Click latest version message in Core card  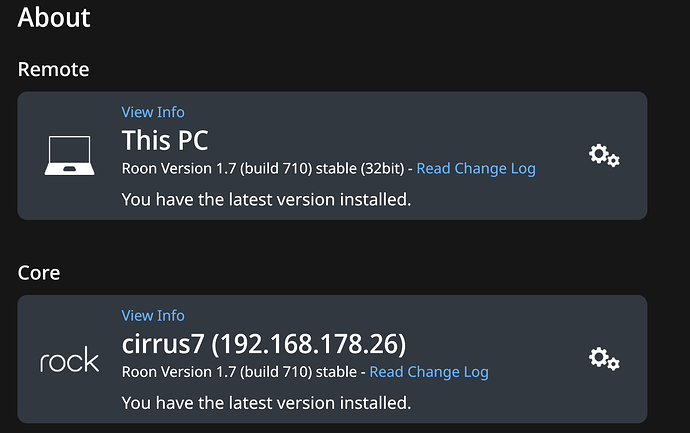(x=266, y=403)
